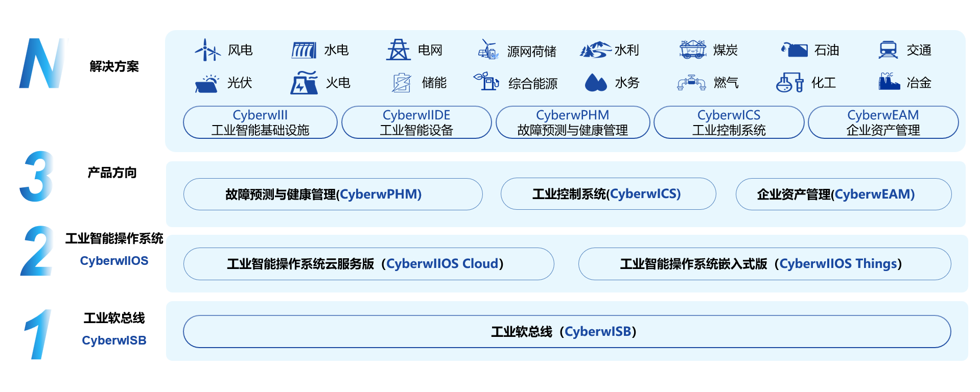Click the 冶金 text label
Image resolution: width=980 pixels, height=392 pixels.
coord(919,83)
